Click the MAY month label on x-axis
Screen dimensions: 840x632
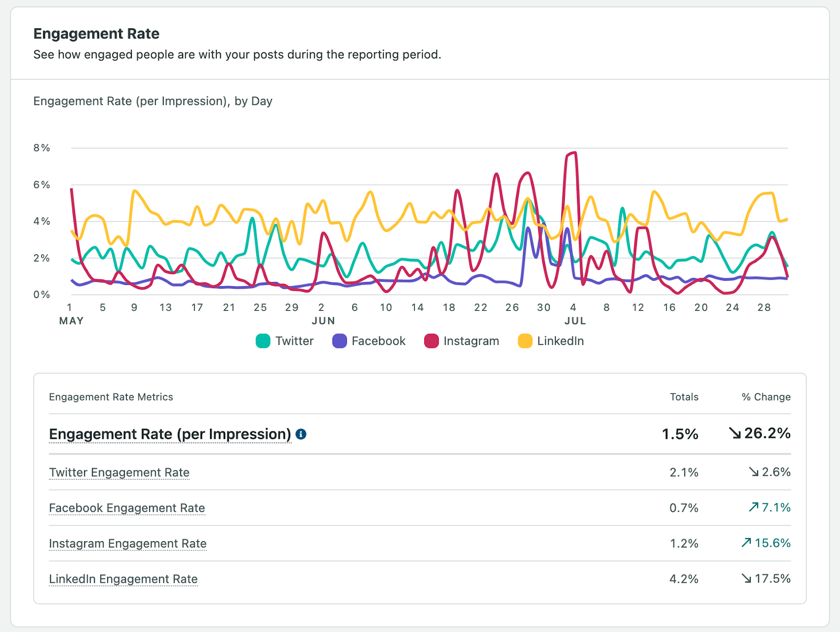[71, 321]
